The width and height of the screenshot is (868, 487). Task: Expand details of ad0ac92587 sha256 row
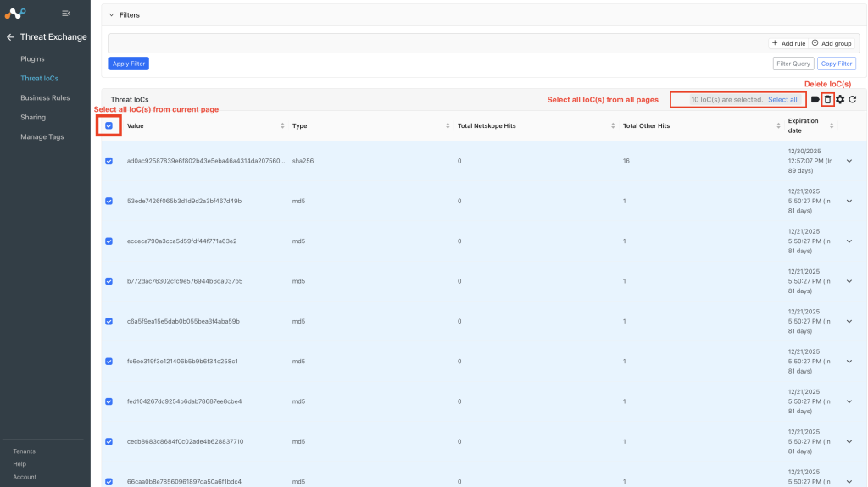point(849,161)
